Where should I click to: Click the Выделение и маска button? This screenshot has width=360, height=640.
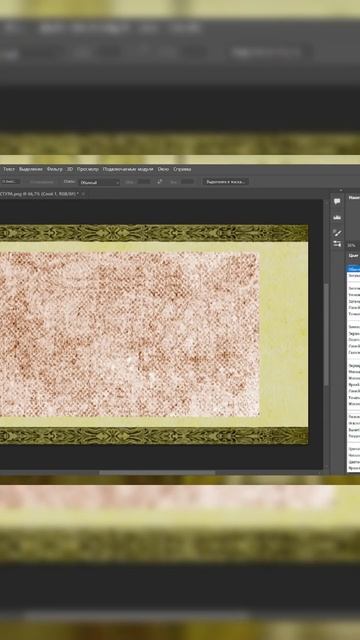tap(225, 182)
